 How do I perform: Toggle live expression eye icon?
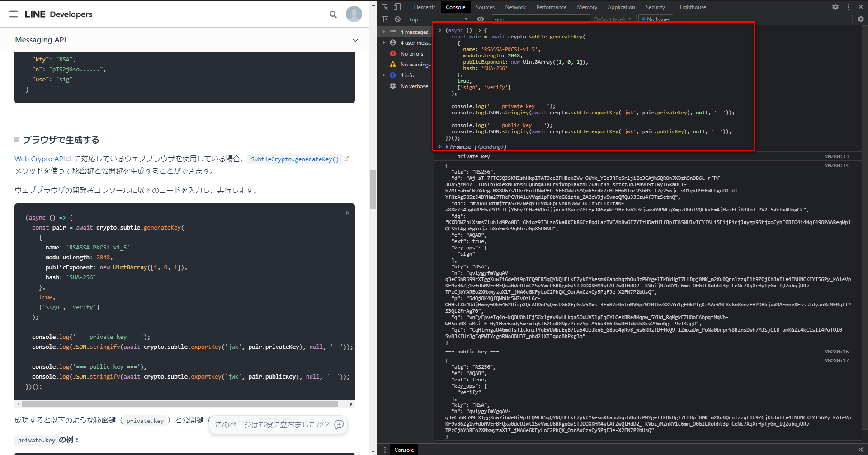481,19
